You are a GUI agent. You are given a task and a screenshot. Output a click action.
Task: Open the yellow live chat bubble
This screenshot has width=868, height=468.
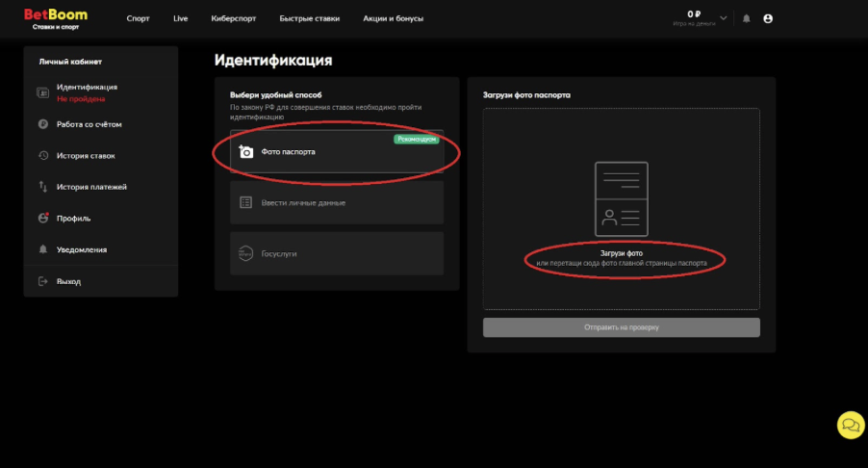[x=851, y=426]
